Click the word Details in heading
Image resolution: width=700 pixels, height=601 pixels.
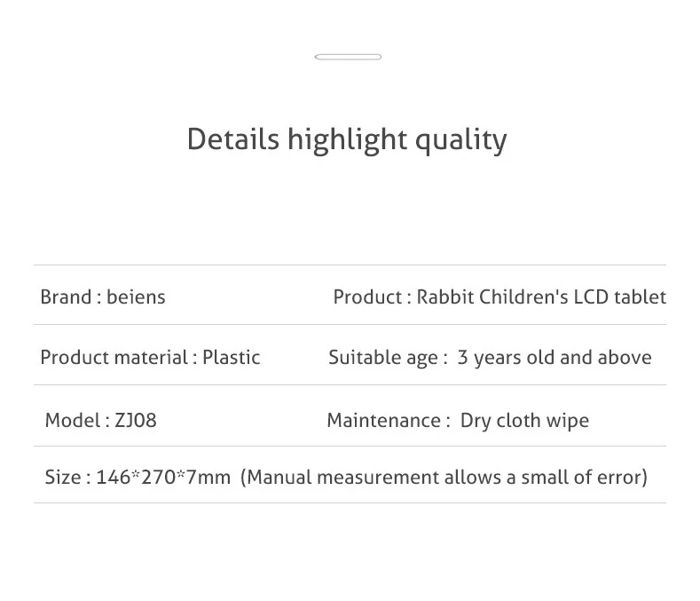coord(232,139)
